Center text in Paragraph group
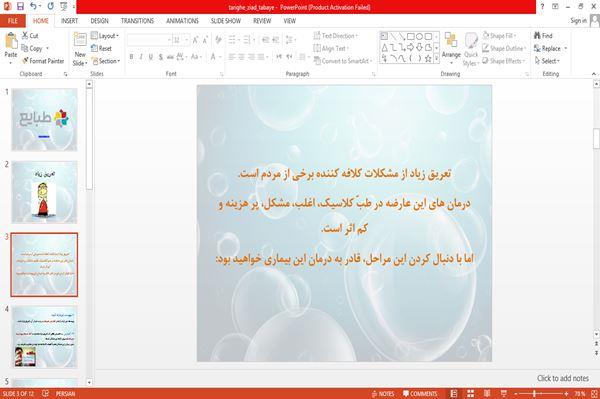Screen dimensions: 600x399 pyautogui.click(x=241, y=57)
